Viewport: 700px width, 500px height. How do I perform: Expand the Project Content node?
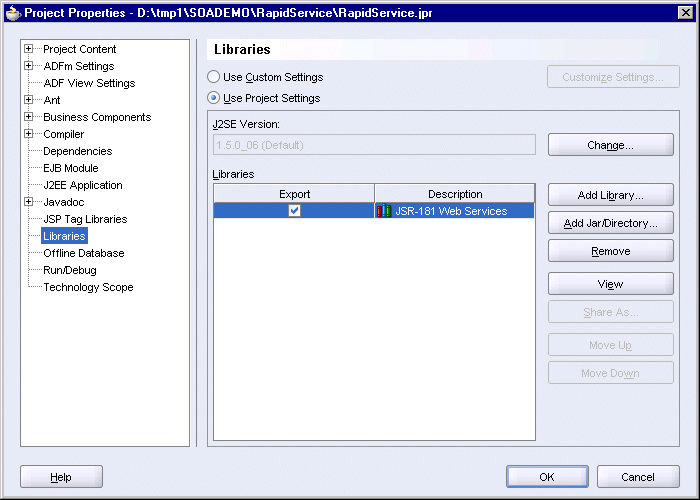(29, 49)
